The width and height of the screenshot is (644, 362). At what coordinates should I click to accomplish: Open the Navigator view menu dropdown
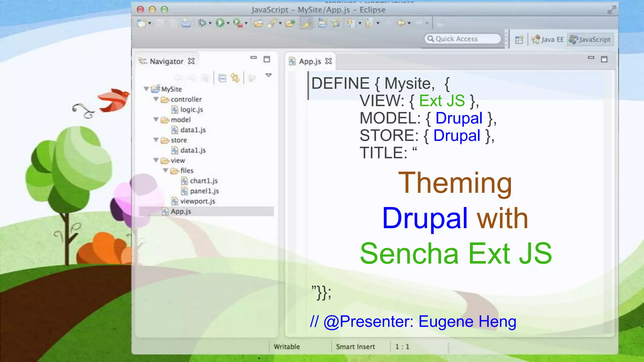pos(269,75)
